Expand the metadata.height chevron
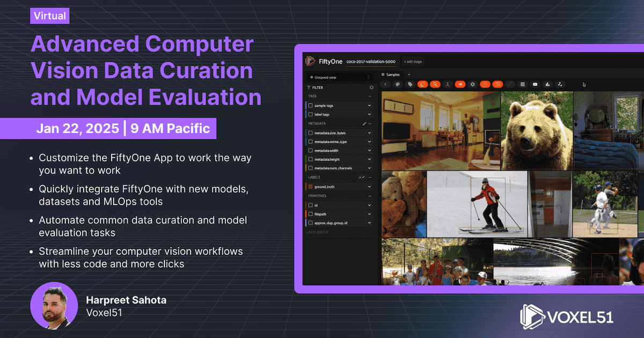Screen dimensions: 644x338 point(369,159)
